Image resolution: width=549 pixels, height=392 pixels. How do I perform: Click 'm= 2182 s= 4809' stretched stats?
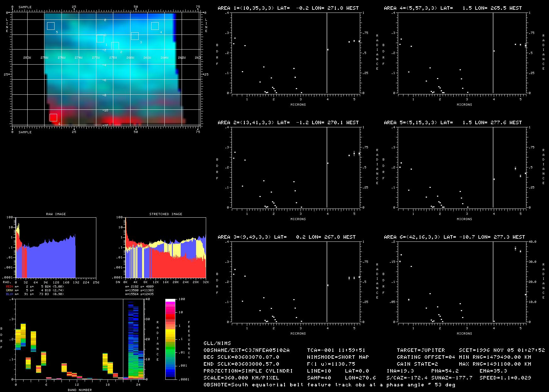(x=139, y=287)
